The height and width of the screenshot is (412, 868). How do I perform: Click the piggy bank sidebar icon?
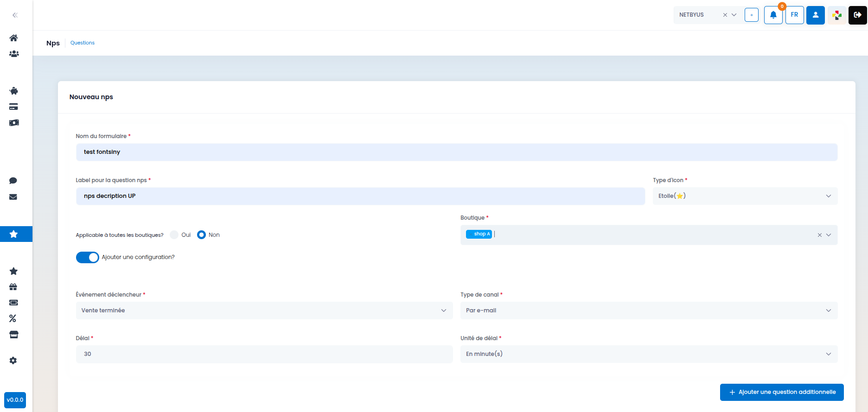click(14, 91)
